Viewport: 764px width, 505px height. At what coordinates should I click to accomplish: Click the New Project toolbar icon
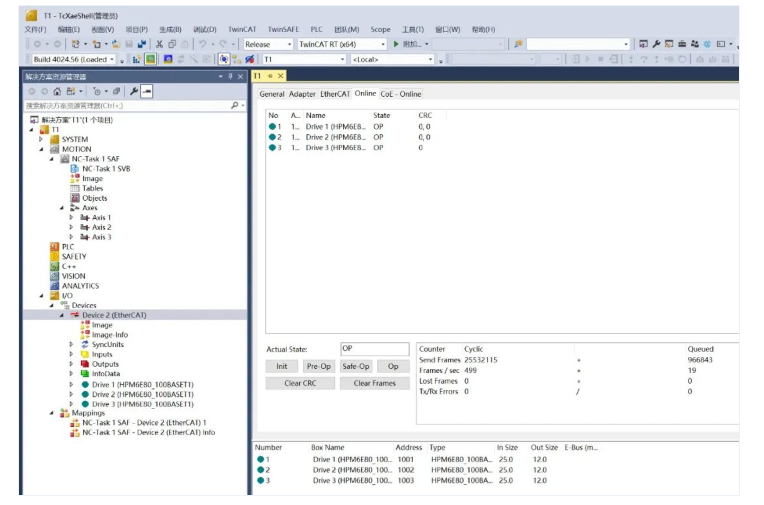[x=76, y=44]
